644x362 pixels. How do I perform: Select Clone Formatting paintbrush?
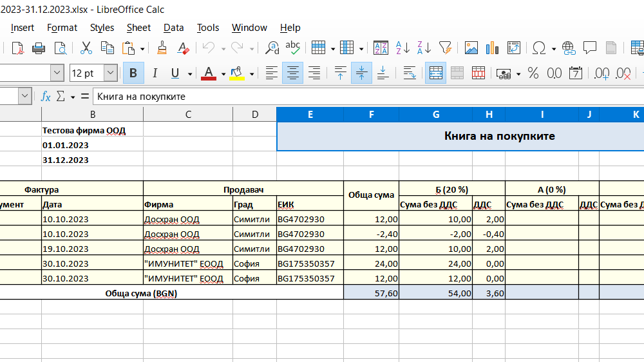[162, 48]
